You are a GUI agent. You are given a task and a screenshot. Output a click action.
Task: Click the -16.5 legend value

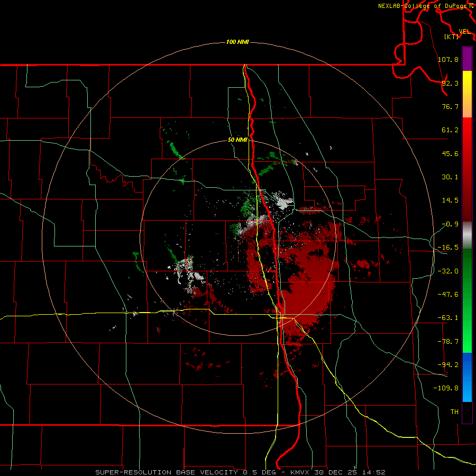(x=448, y=248)
